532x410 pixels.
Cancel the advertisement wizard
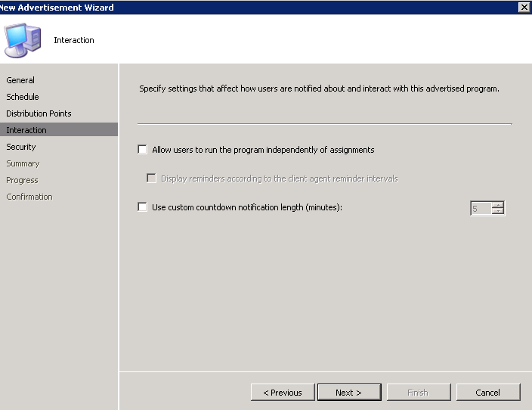pyautogui.click(x=488, y=393)
